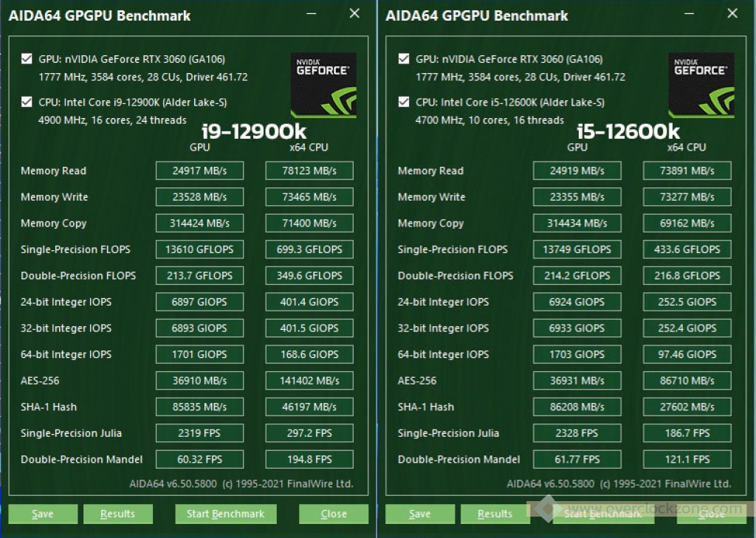The height and width of the screenshot is (538, 756).
Task: Toggle the Intel Core i5-12600K CPU checkbox
Action: click(x=404, y=102)
